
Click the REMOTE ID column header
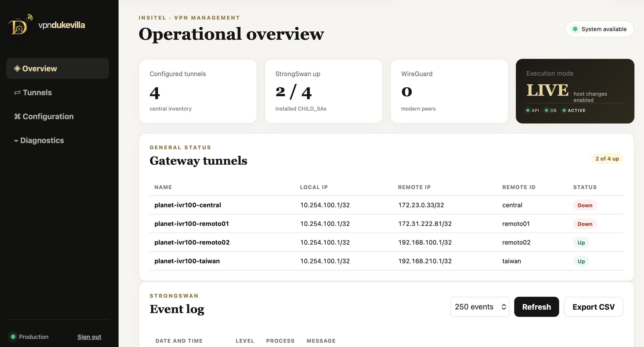click(519, 187)
